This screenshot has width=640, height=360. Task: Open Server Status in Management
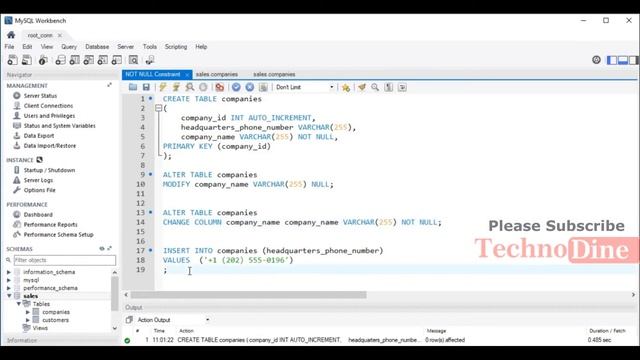(40, 96)
